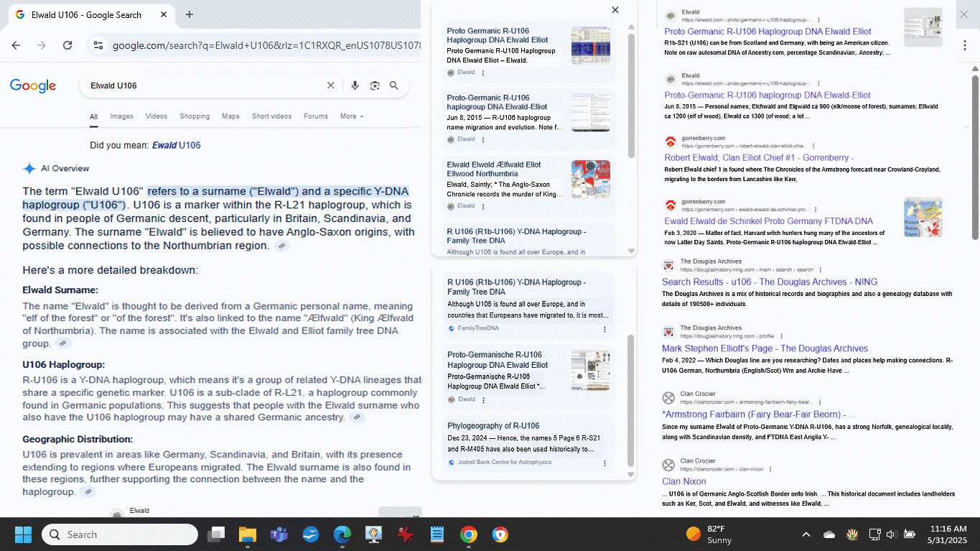
Task: Switch to the Images results tab
Action: click(x=121, y=116)
